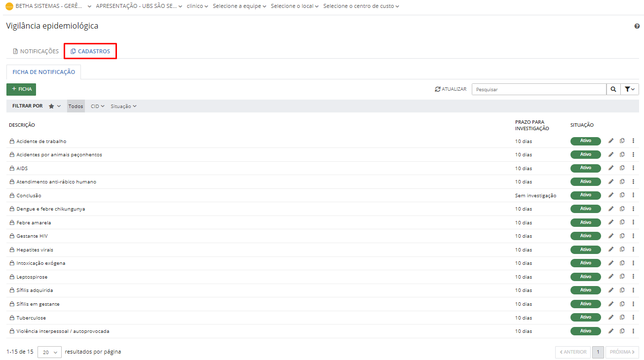Copy the Febre amarela form
The image size is (644, 360).
(622, 222)
